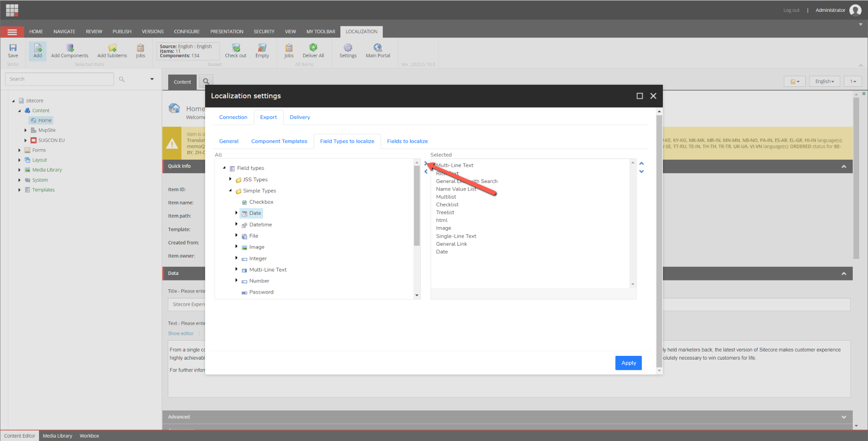Move selected item up in list
This screenshot has width=868, height=441.
tap(641, 164)
